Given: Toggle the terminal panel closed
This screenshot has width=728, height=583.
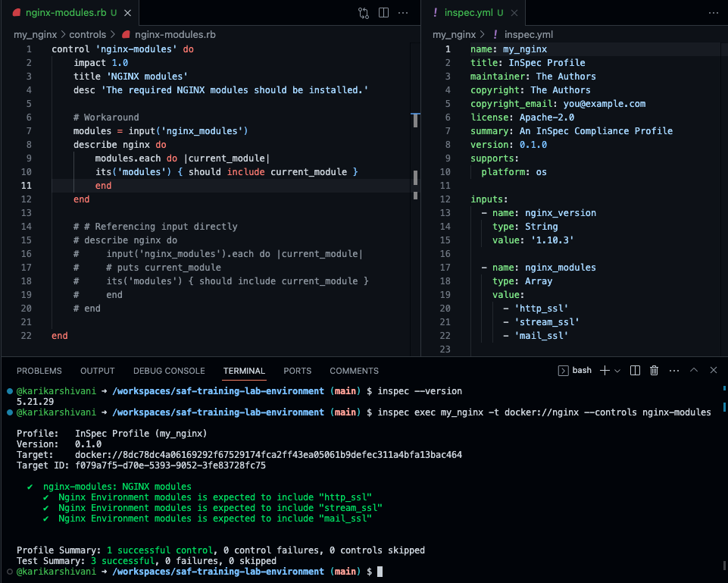Looking at the screenshot, I should [713, 370].
